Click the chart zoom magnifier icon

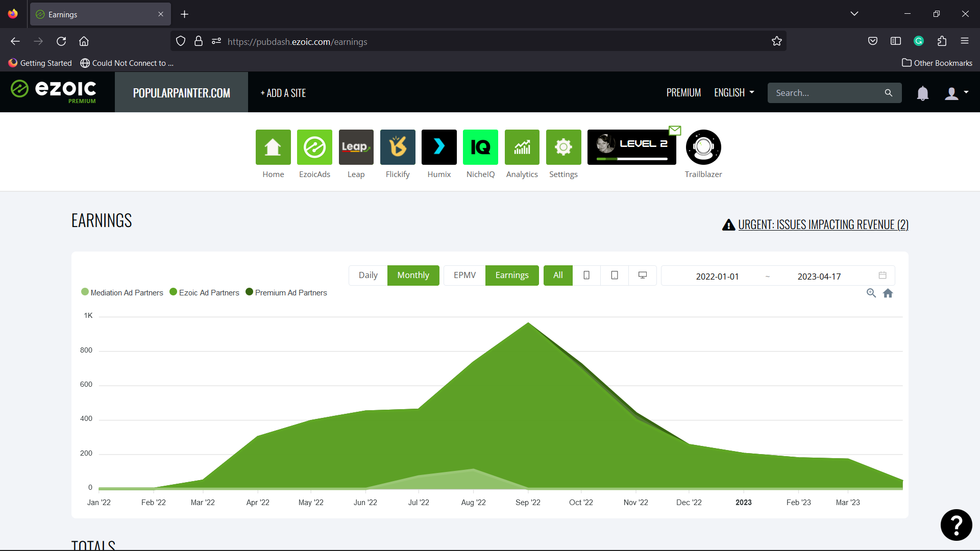coord(871,293)
